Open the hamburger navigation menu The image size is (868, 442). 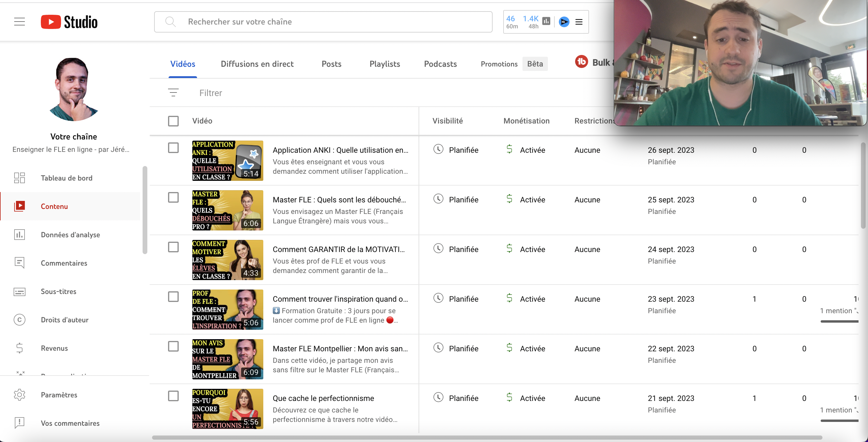[x=20, y=22]
